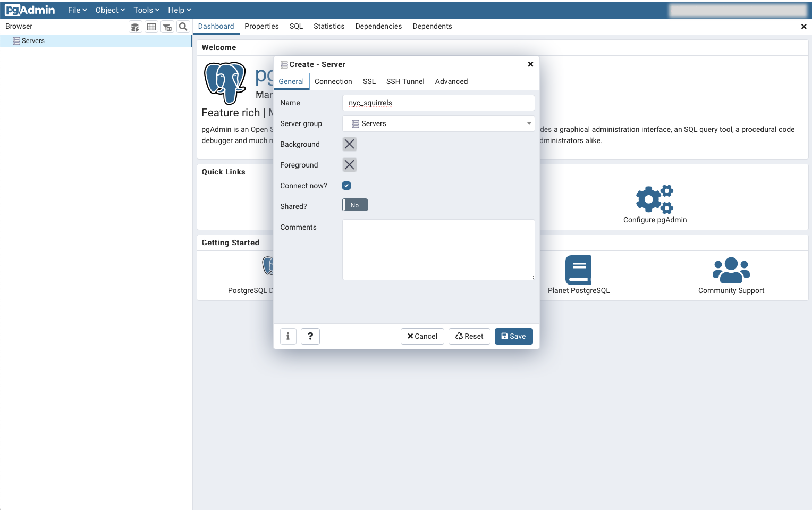Open the Search Objects magnifier icon

pyautogui.click(x=183, y=27)
